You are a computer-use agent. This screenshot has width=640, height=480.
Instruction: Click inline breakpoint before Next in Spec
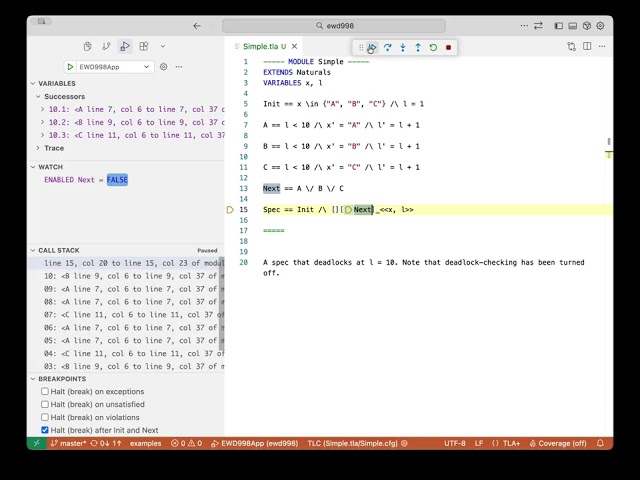pos(348,210)
